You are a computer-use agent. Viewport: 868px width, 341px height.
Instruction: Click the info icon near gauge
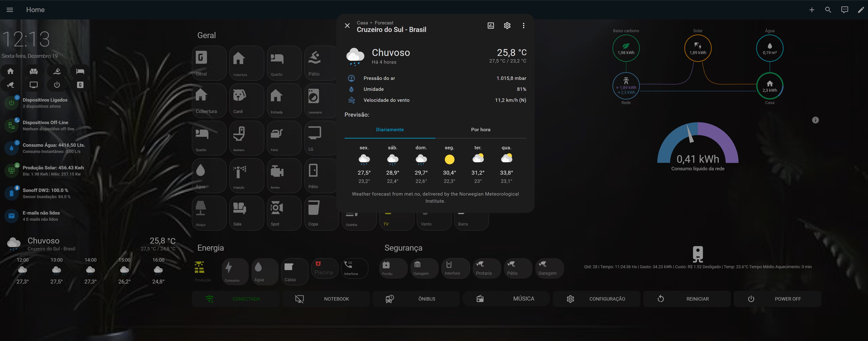[x=815, y=120]
